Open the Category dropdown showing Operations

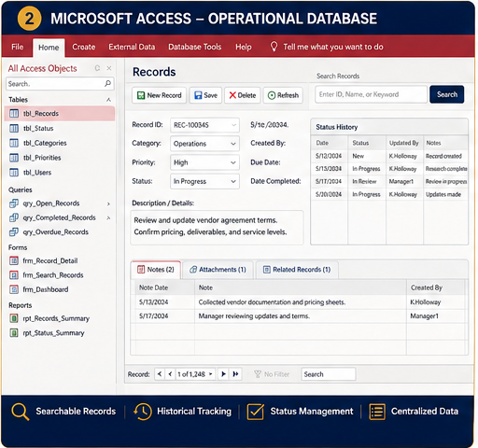click(233, 144)
